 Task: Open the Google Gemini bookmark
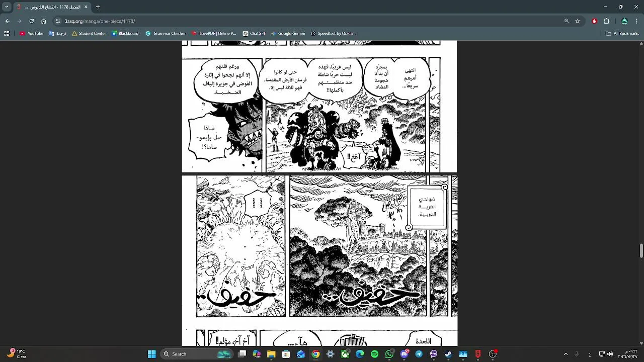[288, 34]
